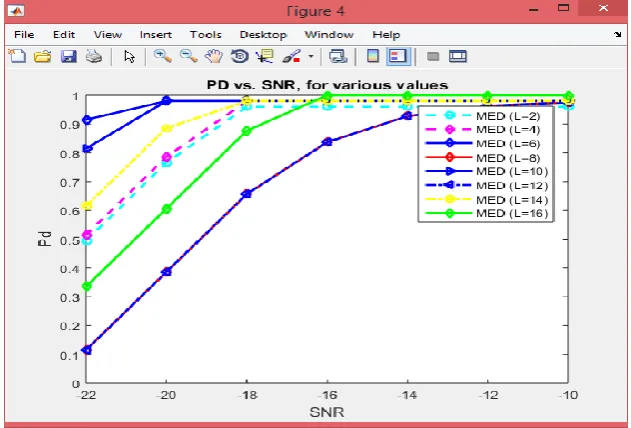631x428 pixels.
Task: Click the x-axis tick label -16
Action: 327,395
